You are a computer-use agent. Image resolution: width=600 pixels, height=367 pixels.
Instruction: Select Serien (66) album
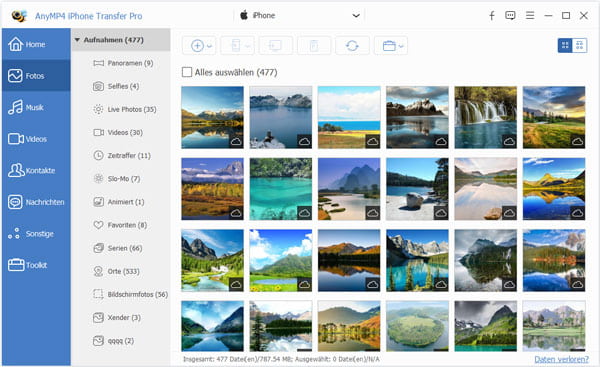[x=118, y=248]
